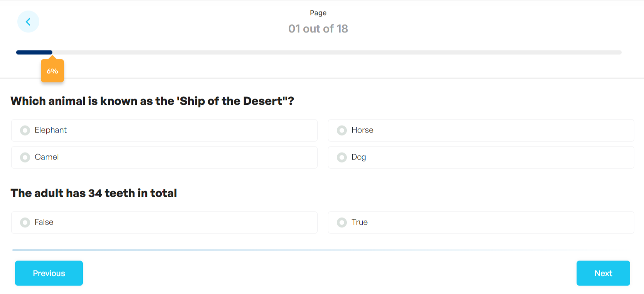The width and height of the screenshot is (644, 294).
Task: Mark Horse as your answer
Action: click(341, 130)
